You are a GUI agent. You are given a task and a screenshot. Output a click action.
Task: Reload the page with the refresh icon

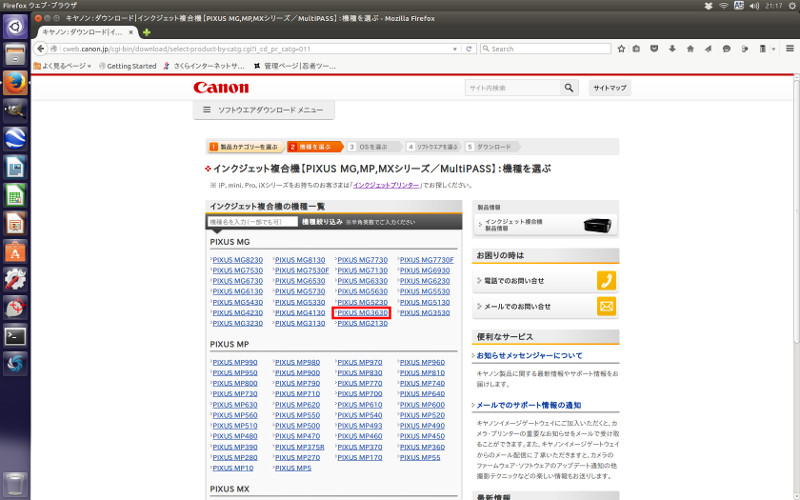point(468,49)
